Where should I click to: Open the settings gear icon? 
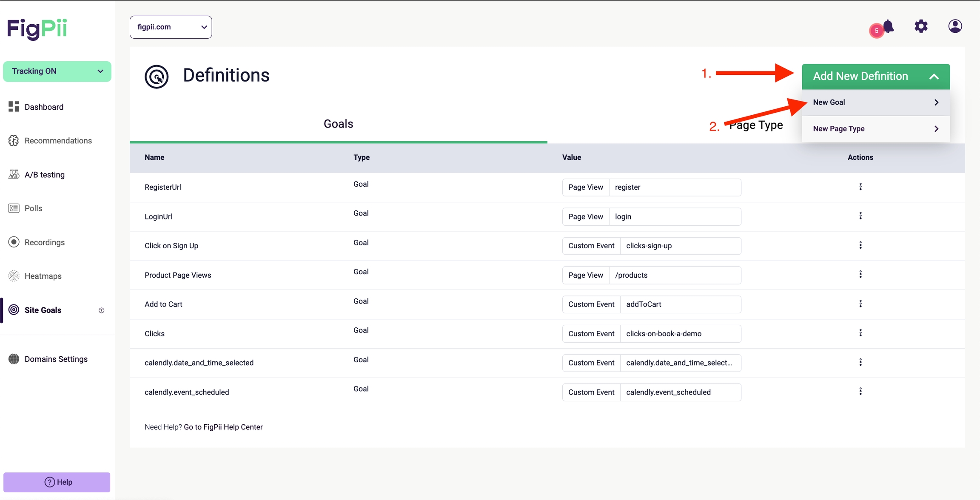tap(921, 26)
